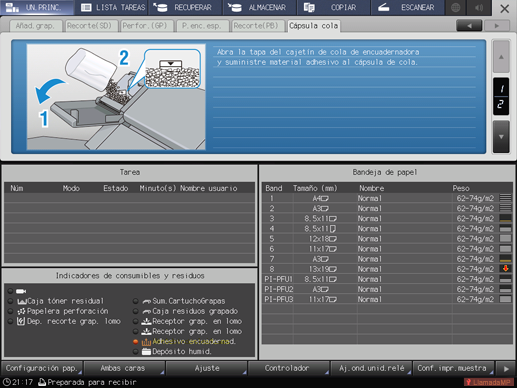Select the Añad.grap. tab
The height and width of the screenshot is (388, 517).
coord(35,26)
